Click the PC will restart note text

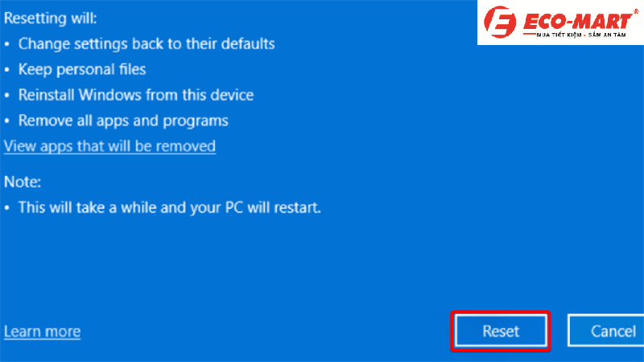170,208
